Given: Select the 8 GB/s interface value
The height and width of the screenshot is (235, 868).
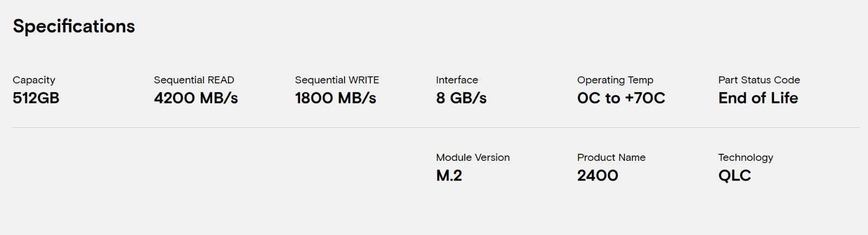Looking at the screenshot, I should click(461, 98).
